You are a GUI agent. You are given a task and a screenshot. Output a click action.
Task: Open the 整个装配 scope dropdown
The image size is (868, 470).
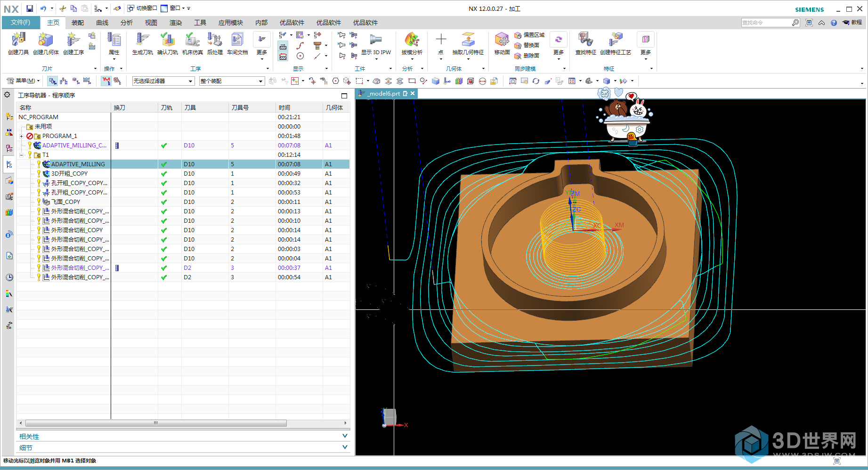tap(232, 81)
